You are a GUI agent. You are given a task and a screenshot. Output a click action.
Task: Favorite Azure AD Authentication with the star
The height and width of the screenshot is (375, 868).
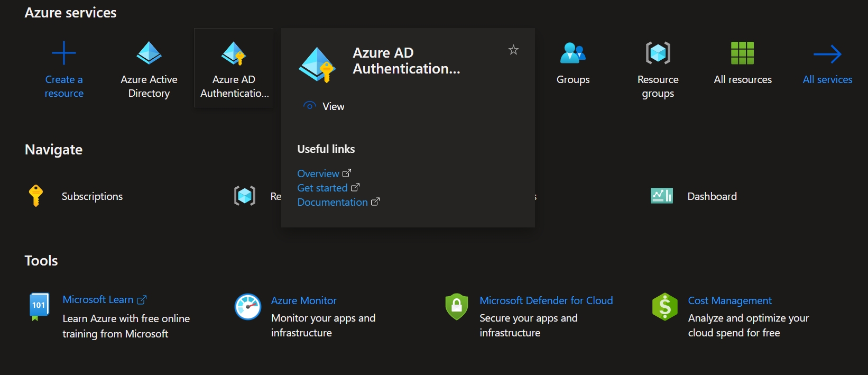click(513, 50)
